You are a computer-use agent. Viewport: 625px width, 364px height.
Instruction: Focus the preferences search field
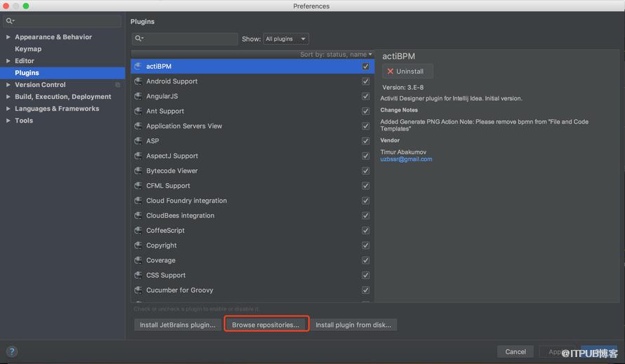pyautogui.click(x=63, y=21)
